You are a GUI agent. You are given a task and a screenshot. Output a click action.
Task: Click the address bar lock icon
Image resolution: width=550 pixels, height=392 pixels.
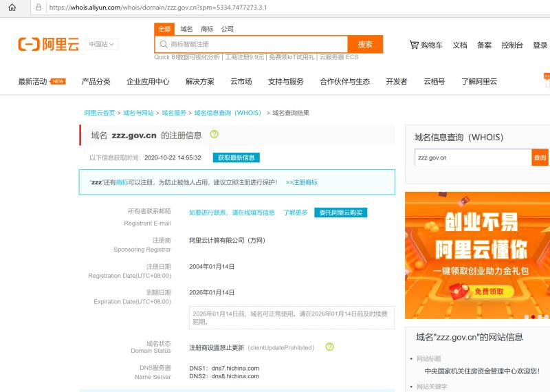coord(38,8)
